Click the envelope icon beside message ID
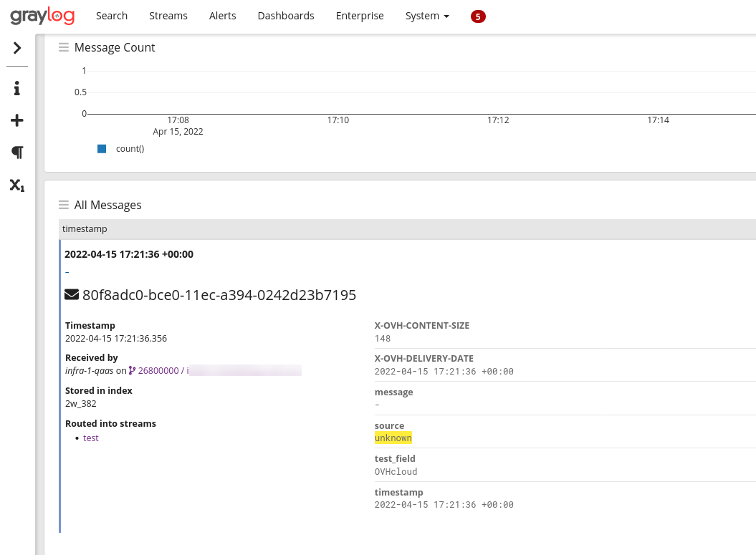756x555 pixels. tap(72, 294)
